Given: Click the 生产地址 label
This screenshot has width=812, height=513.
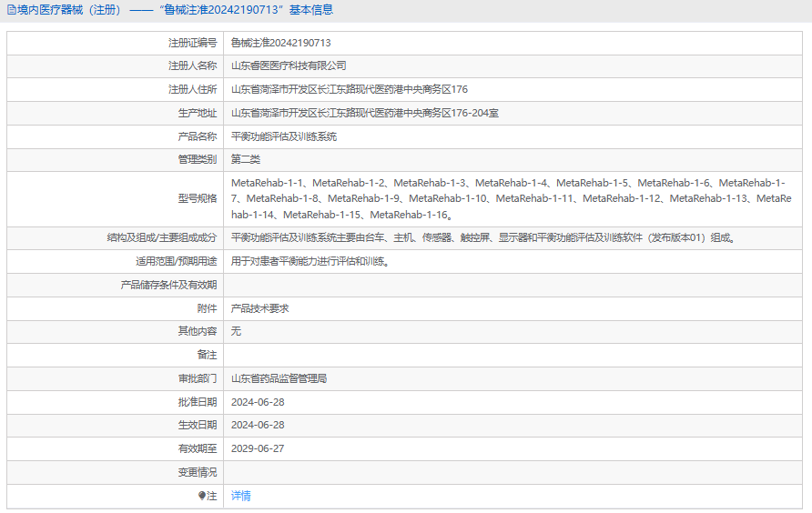Looking at the screenshot, I should click(198, 113).
